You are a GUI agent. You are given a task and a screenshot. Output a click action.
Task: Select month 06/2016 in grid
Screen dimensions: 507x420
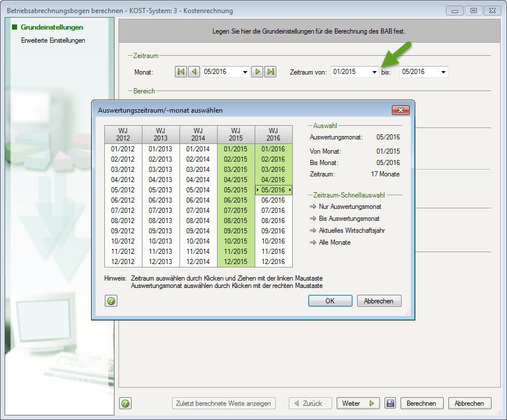273,200
